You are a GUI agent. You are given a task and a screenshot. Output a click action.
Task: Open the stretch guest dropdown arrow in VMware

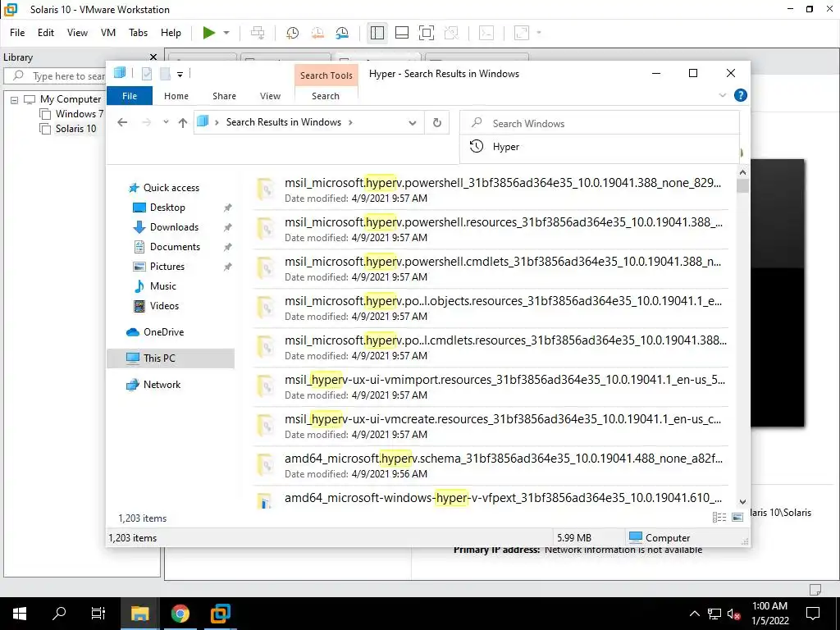539,33
